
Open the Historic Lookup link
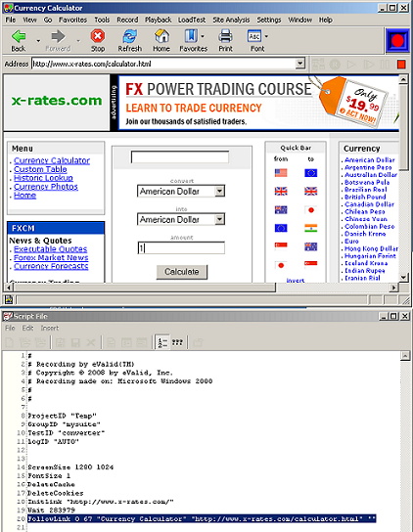pos(43,178)
